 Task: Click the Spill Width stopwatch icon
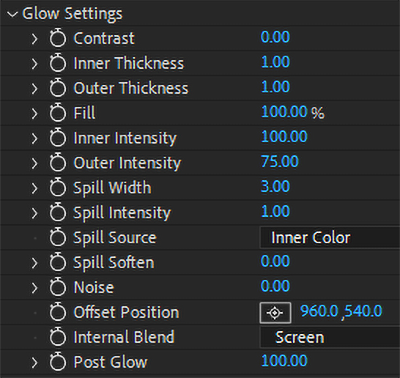pyautogui.click(x=58, y=188)
